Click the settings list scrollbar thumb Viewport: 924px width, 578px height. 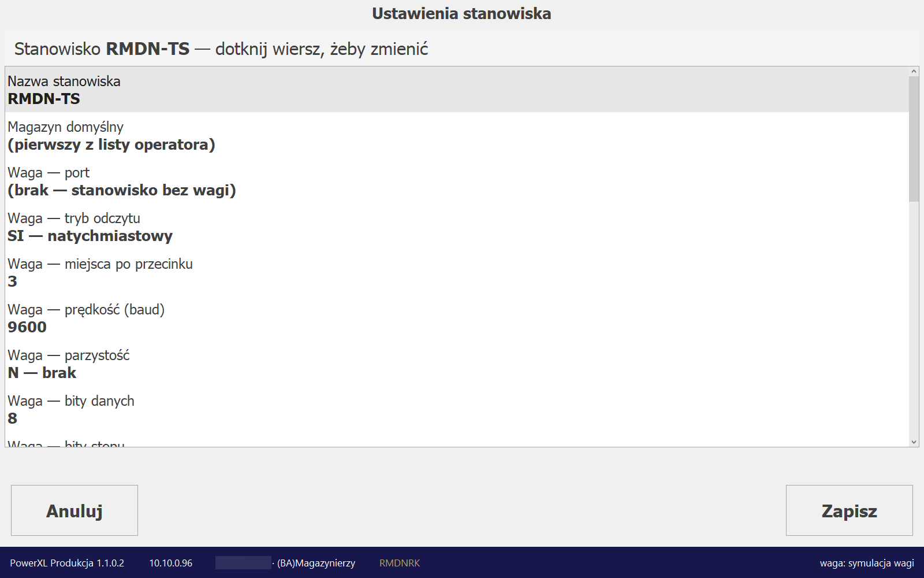pos(914,139)
